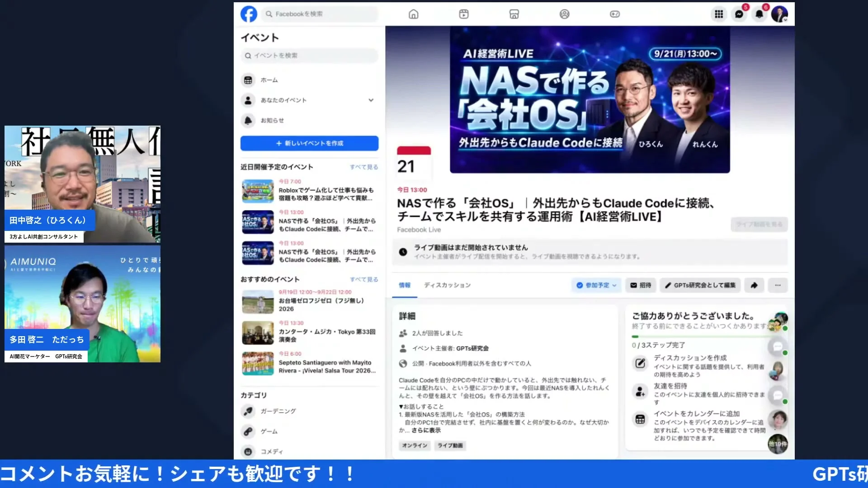Open お台場ゼロフジゼロ 2026 event
Image resolution: width=868 pixels, height=488 pixels.
(x=309, y=301)
